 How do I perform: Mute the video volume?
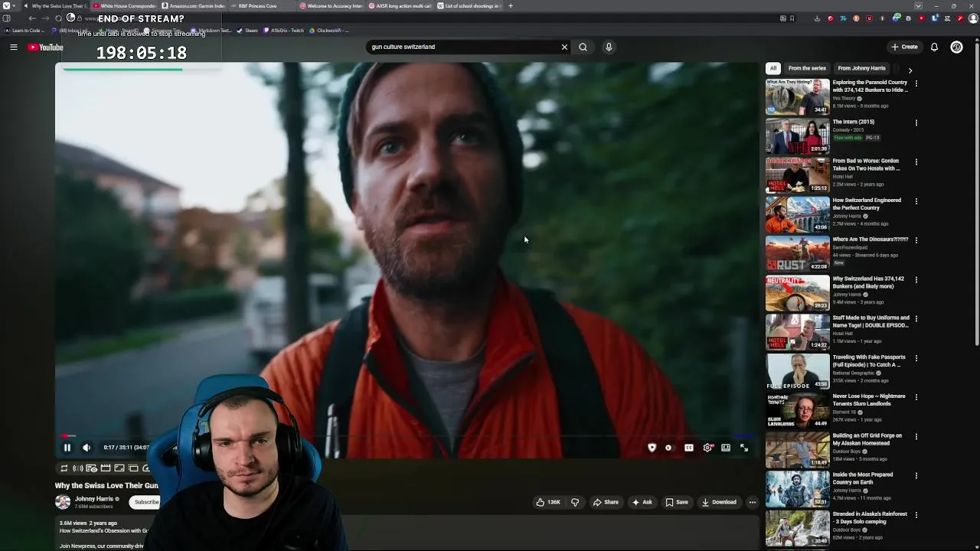(x=87, y=448)
